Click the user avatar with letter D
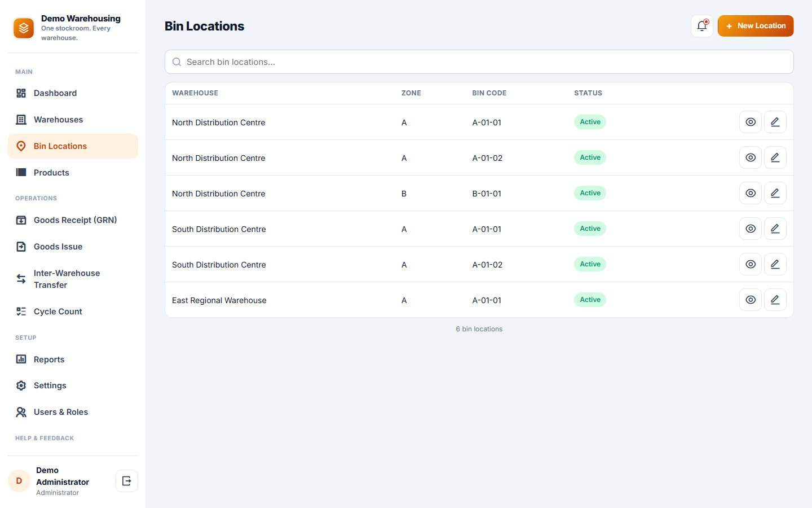 click(19, 481)
